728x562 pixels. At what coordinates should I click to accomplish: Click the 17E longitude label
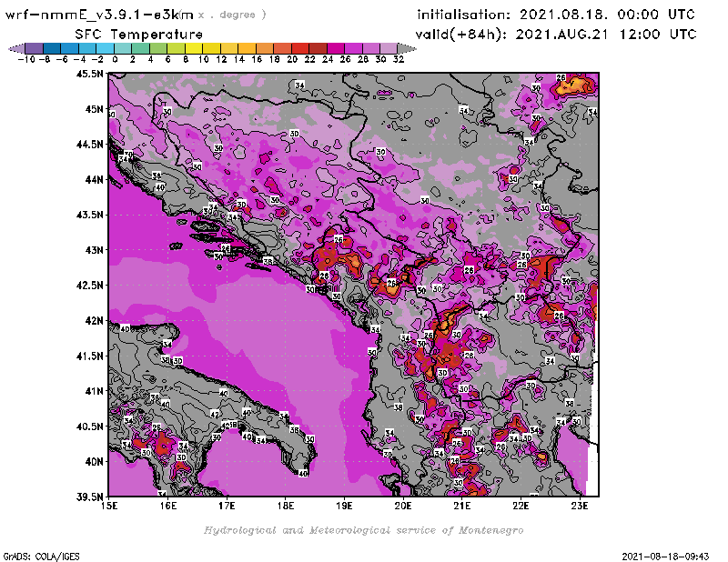[227, 506]
